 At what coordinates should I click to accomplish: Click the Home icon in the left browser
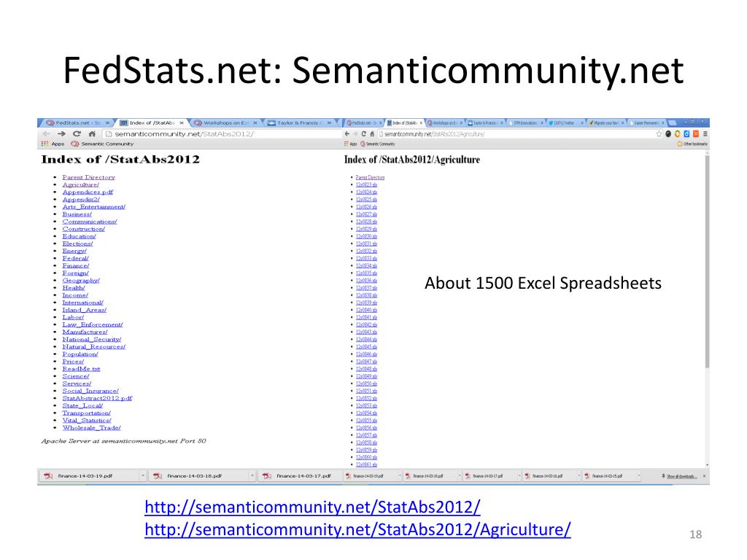coord(92,134)
